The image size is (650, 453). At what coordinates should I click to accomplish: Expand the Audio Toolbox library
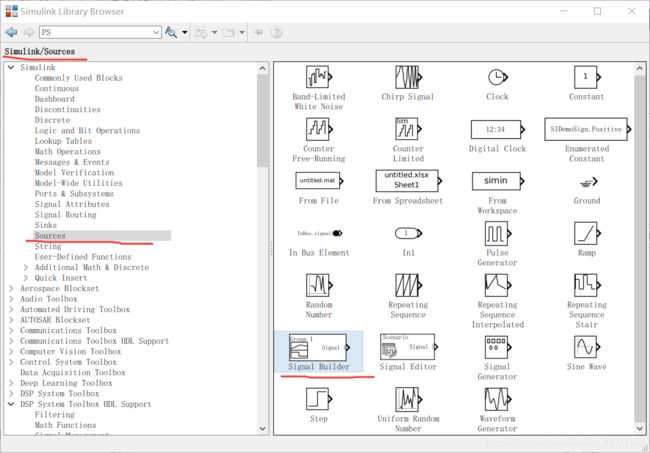(11, 299)
